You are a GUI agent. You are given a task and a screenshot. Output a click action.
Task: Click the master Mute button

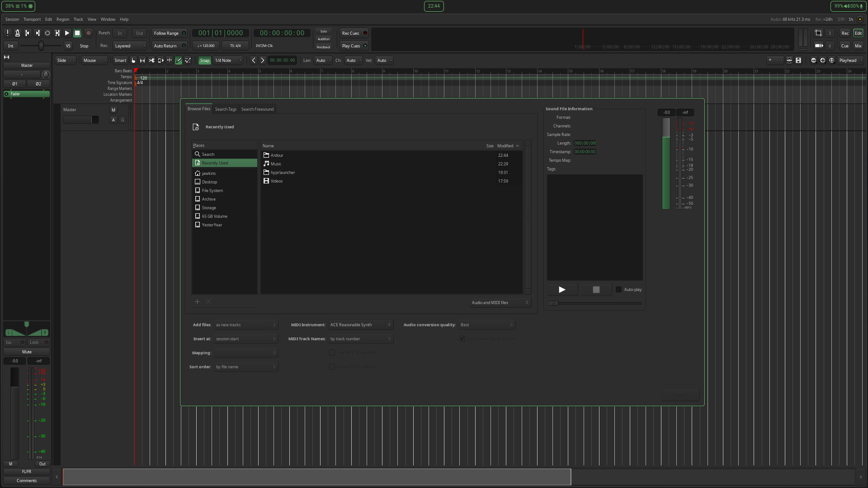[27, 352]
